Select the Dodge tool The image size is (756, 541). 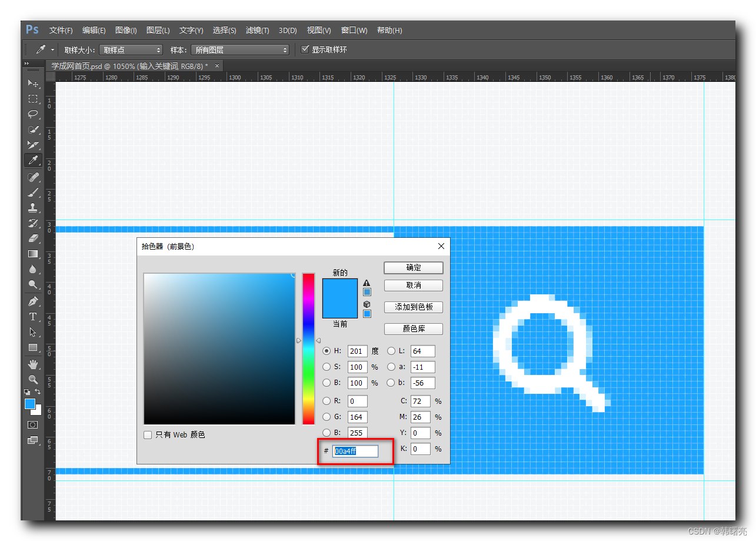(x=33, y=284)
